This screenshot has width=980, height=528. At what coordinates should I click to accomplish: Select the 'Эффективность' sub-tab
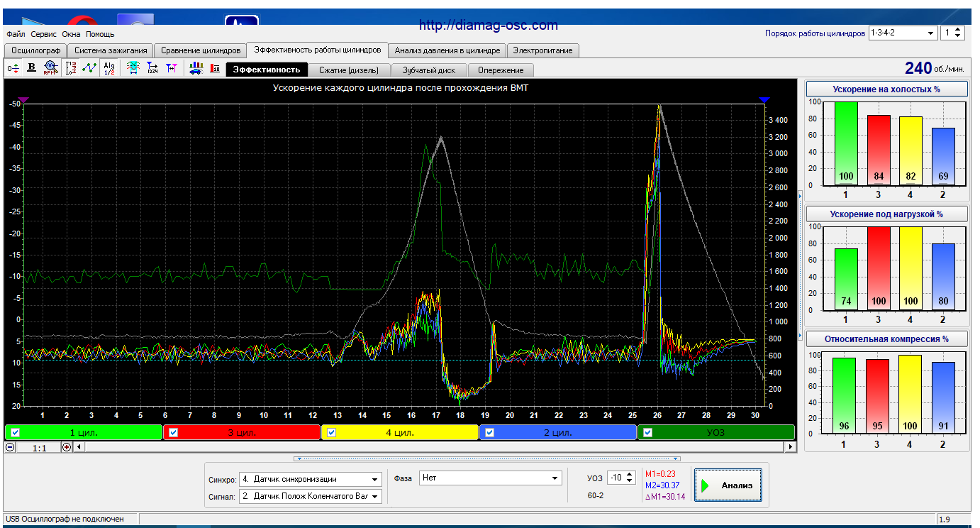click(267, 70)
